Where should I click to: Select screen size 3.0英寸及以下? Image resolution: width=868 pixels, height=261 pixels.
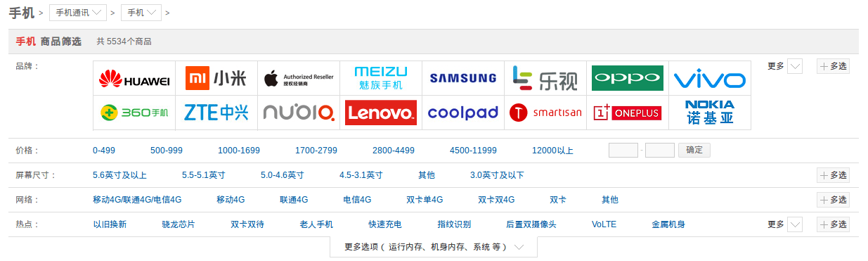(497, 175)
